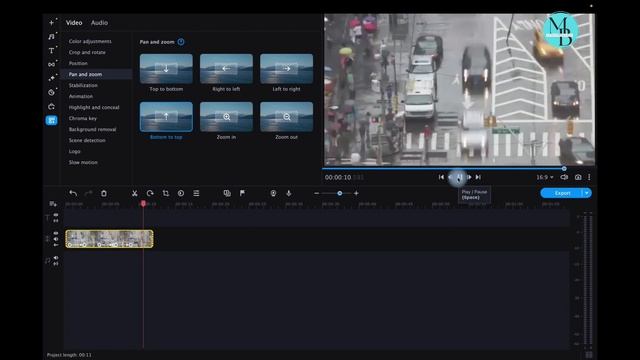Choose the Zoom in preset
Viewport: 640px width, 360px height.
pos(226,117)
